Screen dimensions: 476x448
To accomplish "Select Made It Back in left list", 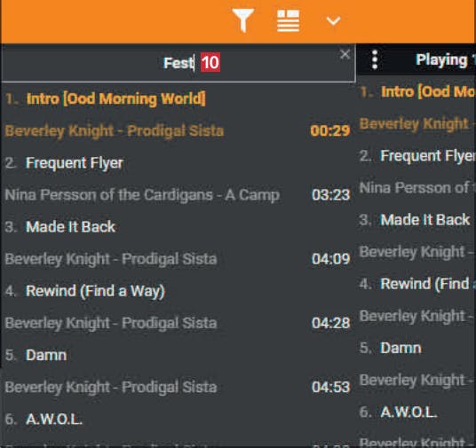I will click(70, 227).
